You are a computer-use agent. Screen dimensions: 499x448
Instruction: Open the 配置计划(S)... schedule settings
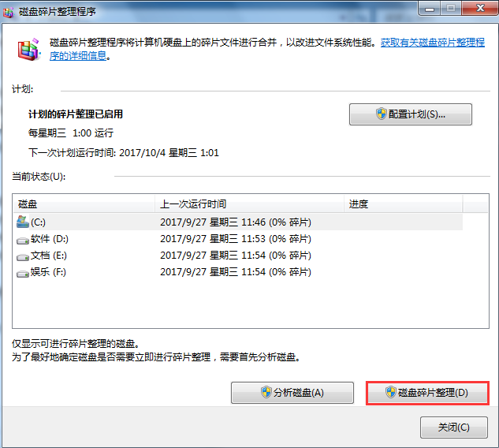pyautogui.click(x=410, y=114)
